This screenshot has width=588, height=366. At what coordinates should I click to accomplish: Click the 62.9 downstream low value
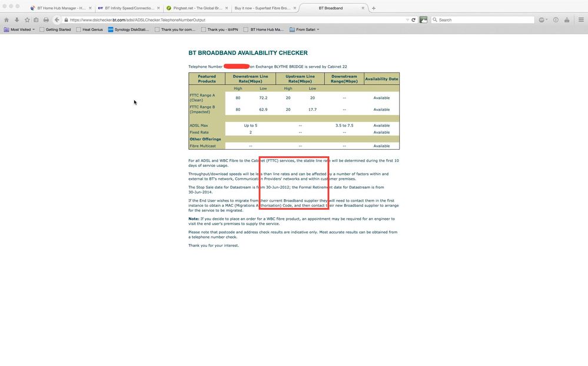coord(263,109)
